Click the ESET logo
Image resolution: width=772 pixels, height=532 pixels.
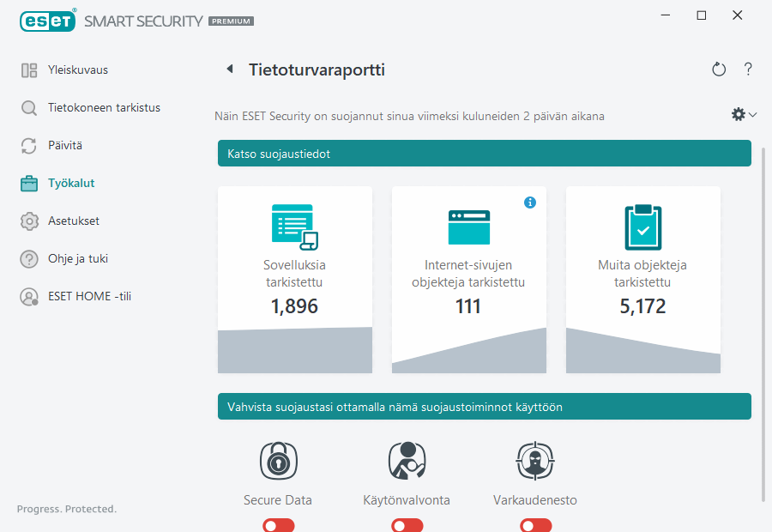47,21
